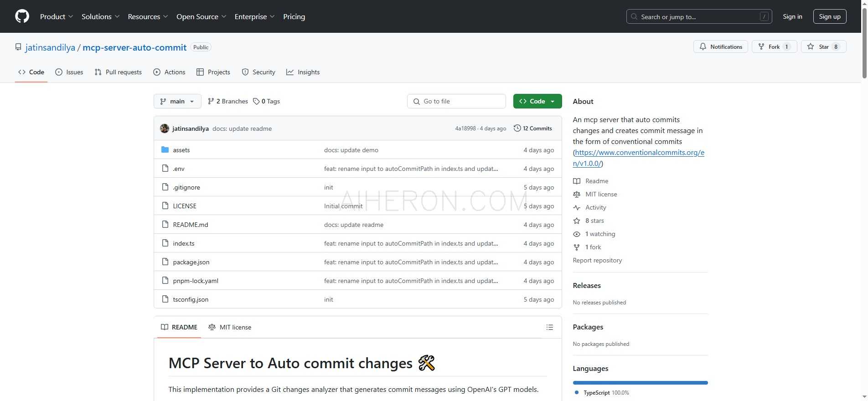Open the Enterprise dropdown
This screenshot has height=401, width=868.
(254, 16)
